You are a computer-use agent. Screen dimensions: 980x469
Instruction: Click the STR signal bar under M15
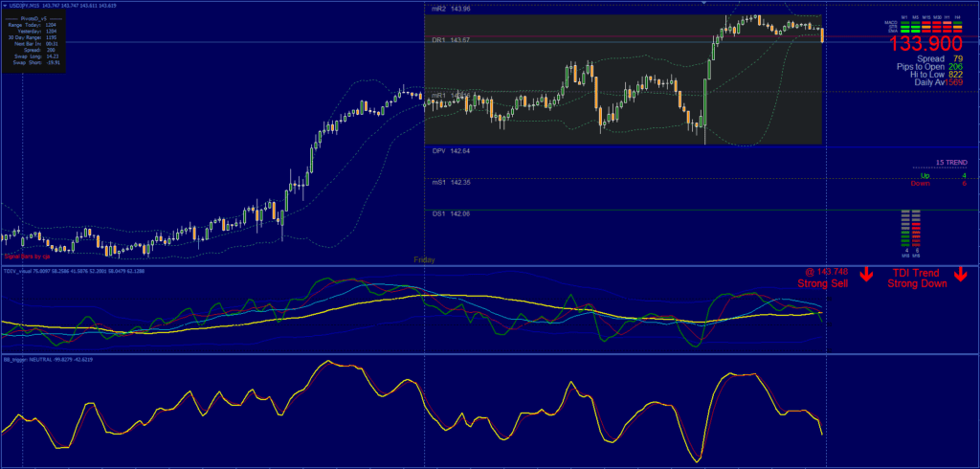(926, 27)
